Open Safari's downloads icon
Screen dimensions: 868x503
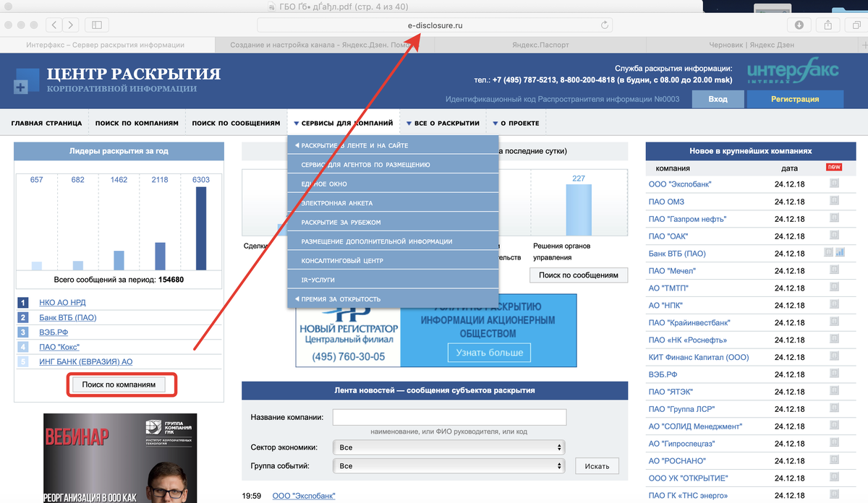point(799,25)
